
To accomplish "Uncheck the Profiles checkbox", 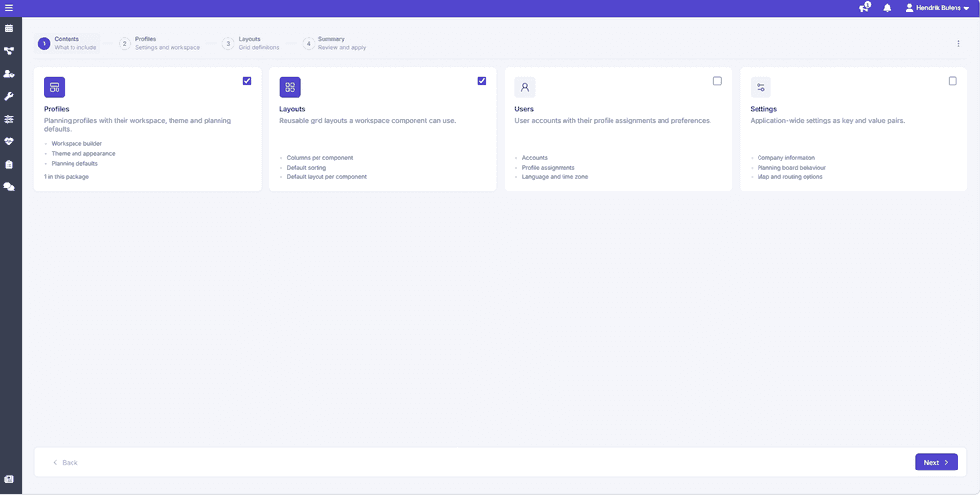I will (x=247, y=81).
